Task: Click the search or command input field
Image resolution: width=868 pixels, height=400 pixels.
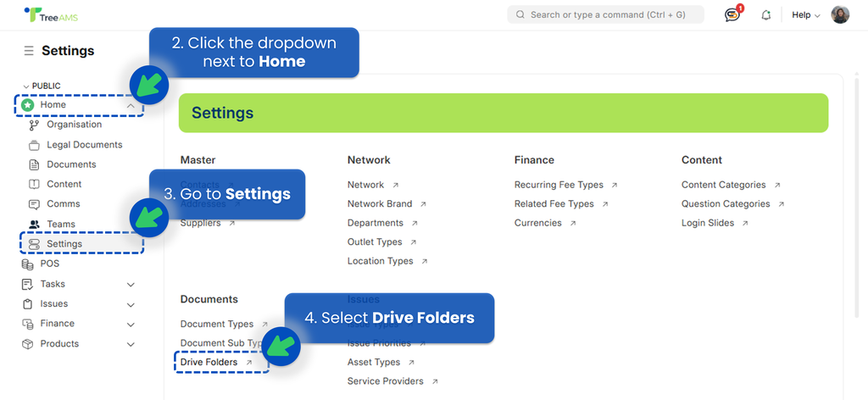Action: [x=606, y=14]
